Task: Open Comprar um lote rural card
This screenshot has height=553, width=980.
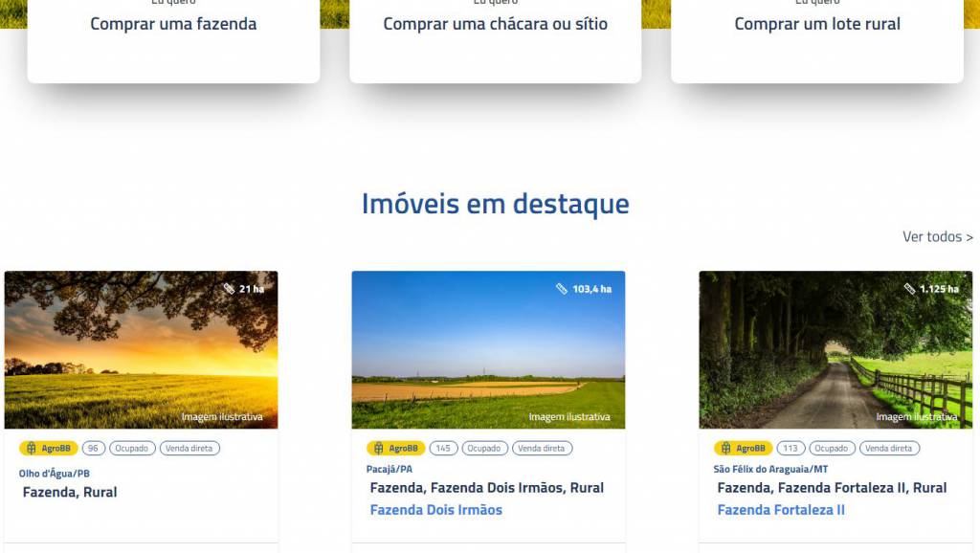Action: (x=817, y=38)
